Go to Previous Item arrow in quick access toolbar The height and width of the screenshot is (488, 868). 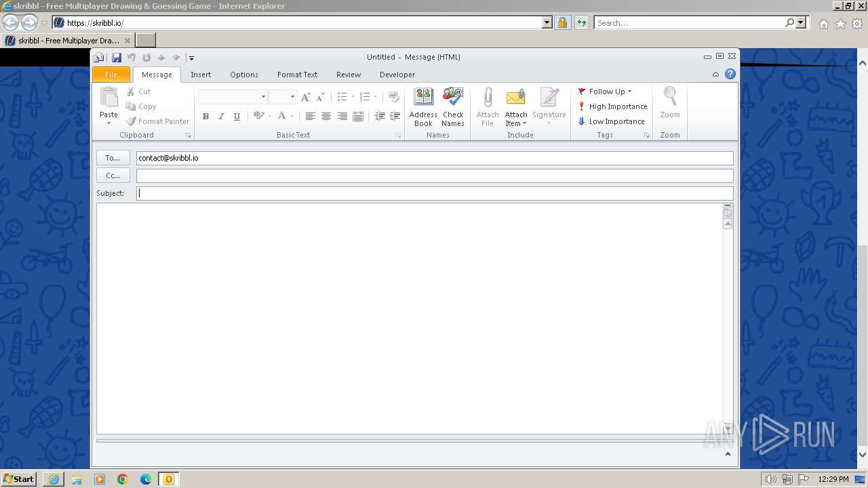pyautogui.click(x=161, y=58)
